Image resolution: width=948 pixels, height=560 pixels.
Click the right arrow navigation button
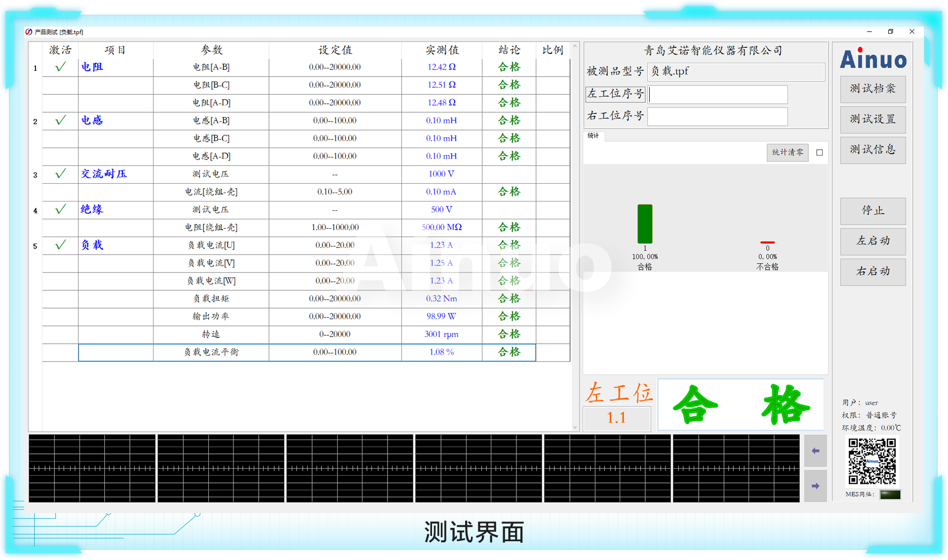(x=815, y=486)
